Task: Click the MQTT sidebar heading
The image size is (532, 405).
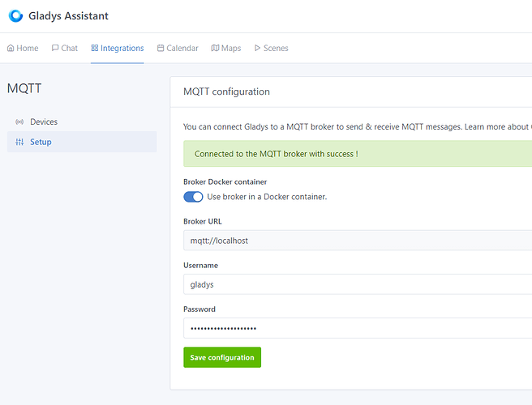Action: point(24,88)
